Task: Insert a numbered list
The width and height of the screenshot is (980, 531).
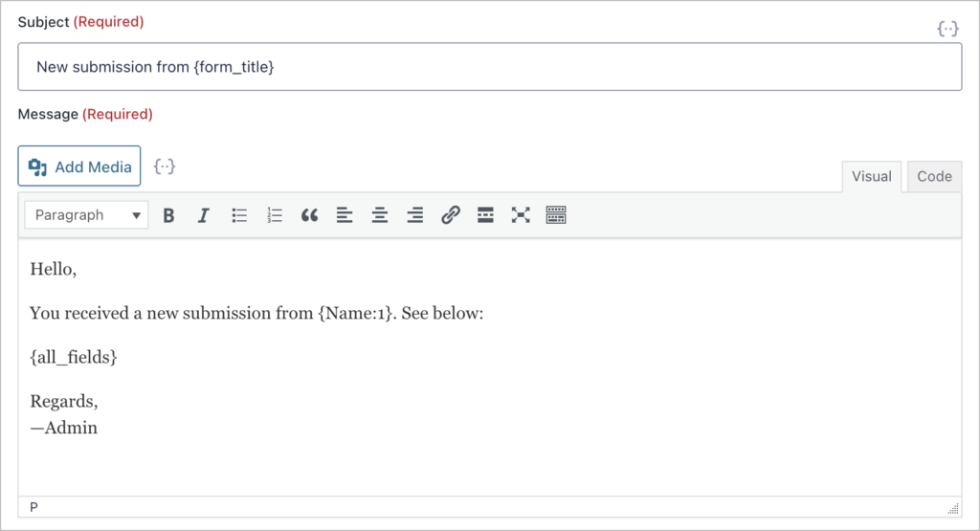Action: (x=274, y=215)
